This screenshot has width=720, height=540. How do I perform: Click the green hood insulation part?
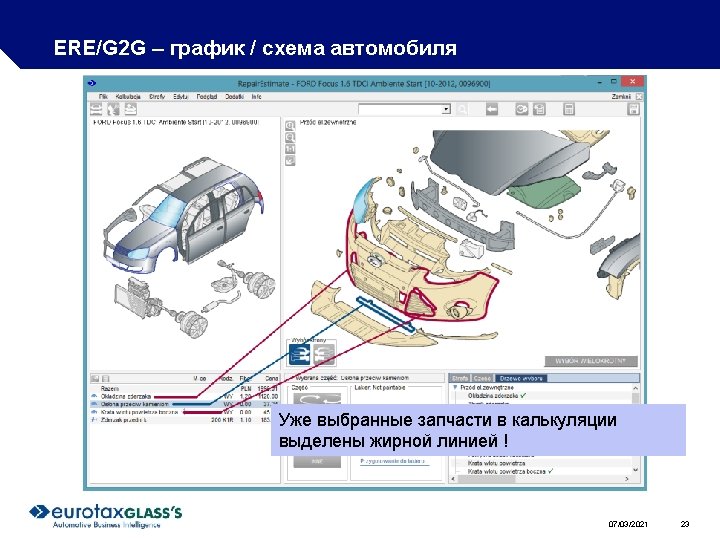[x=544, y=193]
